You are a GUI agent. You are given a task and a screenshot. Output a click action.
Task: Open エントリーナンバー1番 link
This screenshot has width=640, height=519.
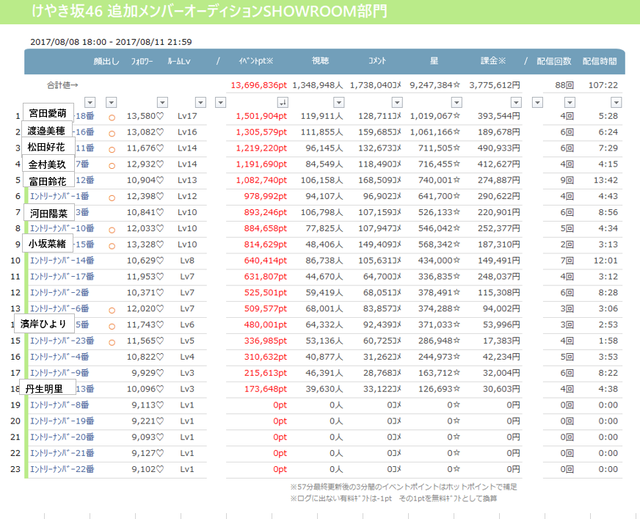60,196
